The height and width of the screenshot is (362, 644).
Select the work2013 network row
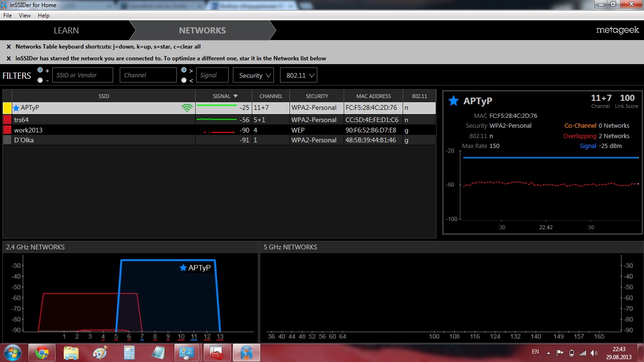(x=219, y=130)
